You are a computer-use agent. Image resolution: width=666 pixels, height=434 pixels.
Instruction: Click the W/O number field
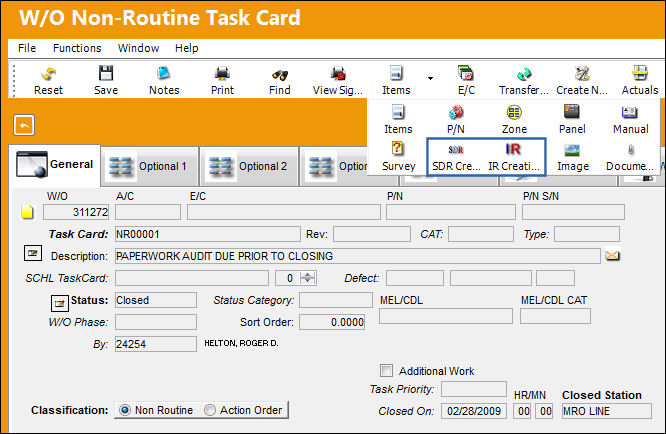click(x=76, y=212)
